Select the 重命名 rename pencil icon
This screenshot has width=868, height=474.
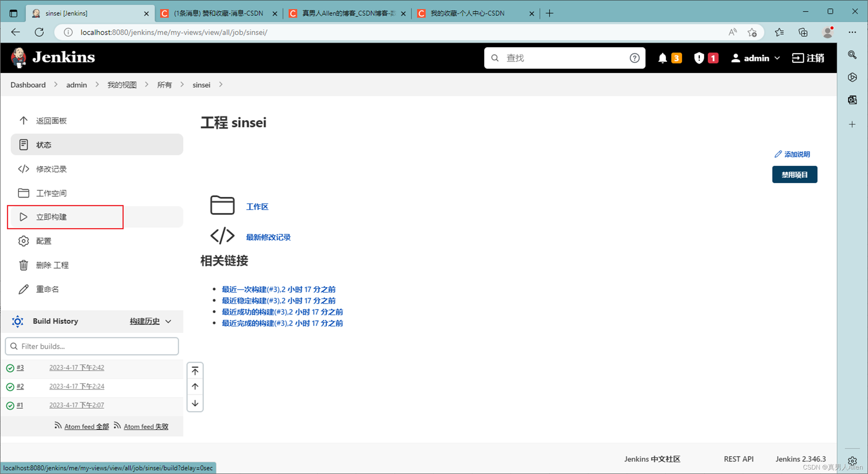tap(23, 289)
